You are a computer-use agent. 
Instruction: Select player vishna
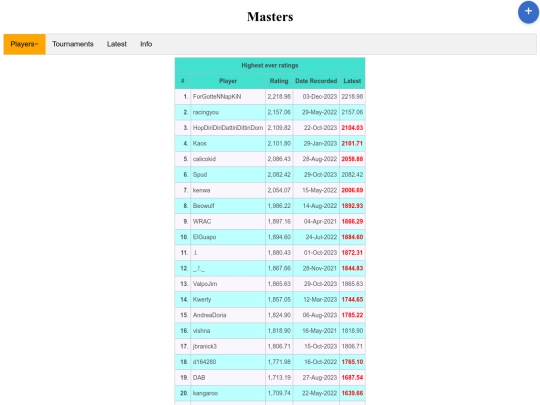click(x=201, y=331)
